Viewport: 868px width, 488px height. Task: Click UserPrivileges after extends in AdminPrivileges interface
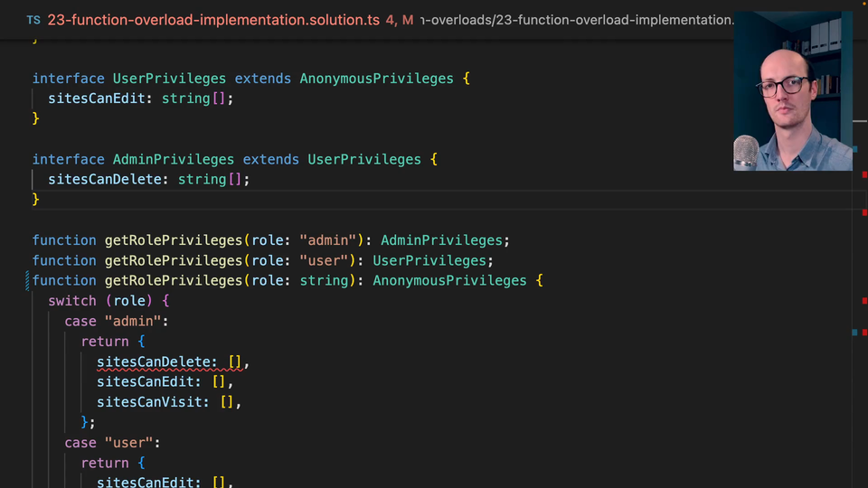point(363,160)
